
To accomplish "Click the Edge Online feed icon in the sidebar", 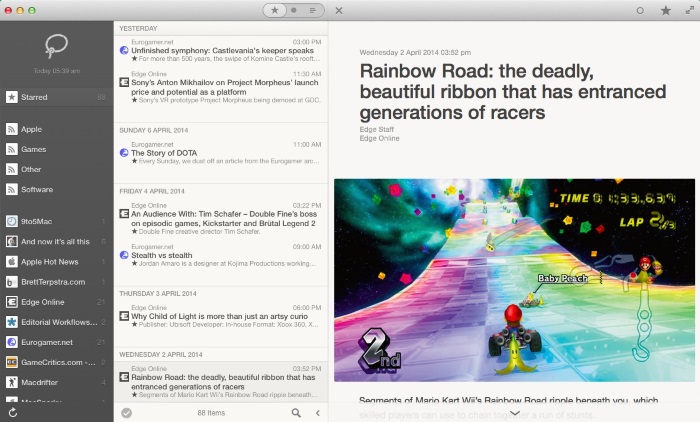I will (12, 302).
